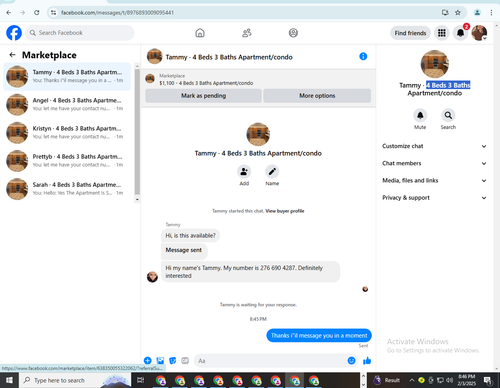This screenshot has width=500, height=388.
Task: Attach a photo using image icon
Action: click(160, 360)
